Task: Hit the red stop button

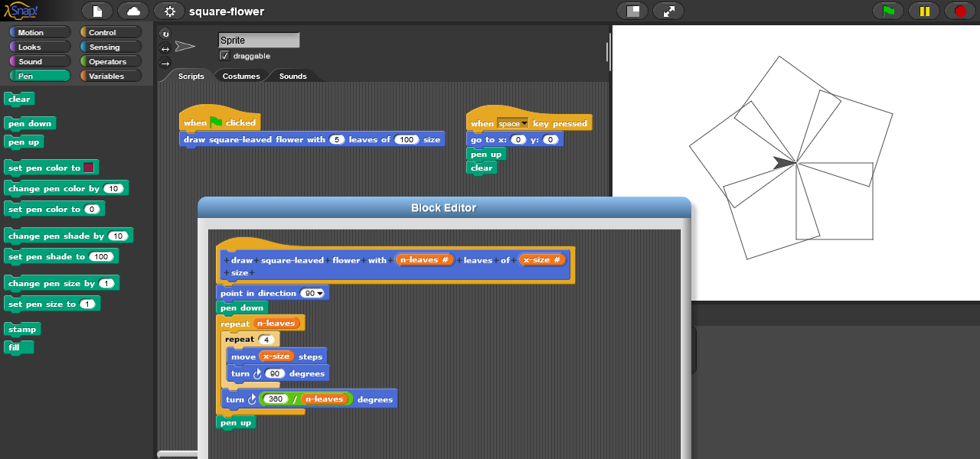Action: pos(960,11)
